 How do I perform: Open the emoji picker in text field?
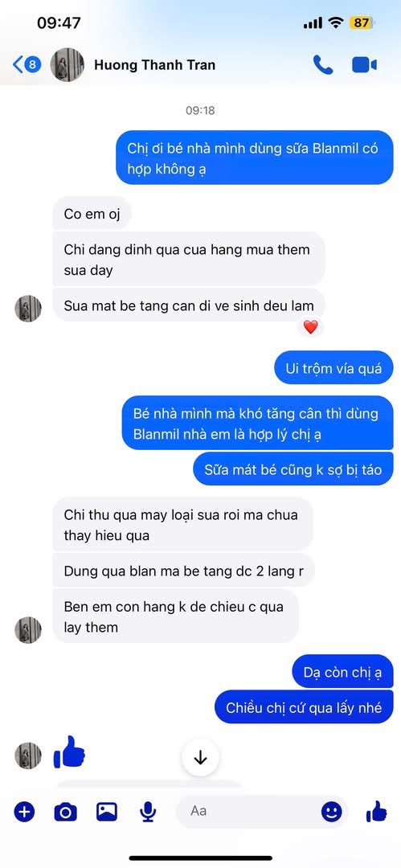332,812
